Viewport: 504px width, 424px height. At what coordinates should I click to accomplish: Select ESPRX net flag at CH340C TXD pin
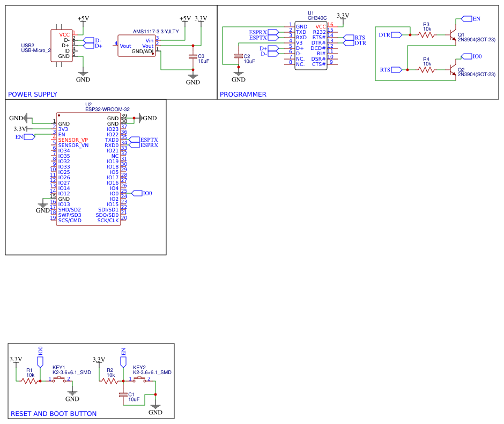pyautogui.click(x=264, y=32)
